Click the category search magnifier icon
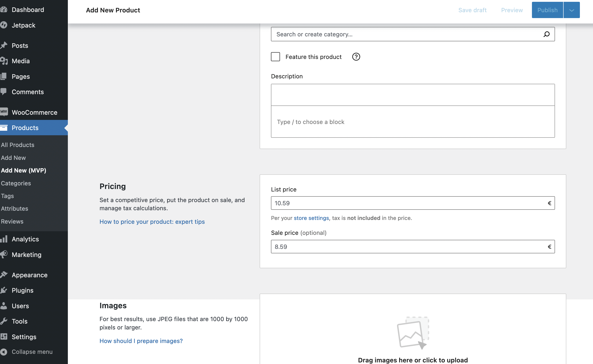The height and width of the screenshot is (364, 593). click(546, 34)
